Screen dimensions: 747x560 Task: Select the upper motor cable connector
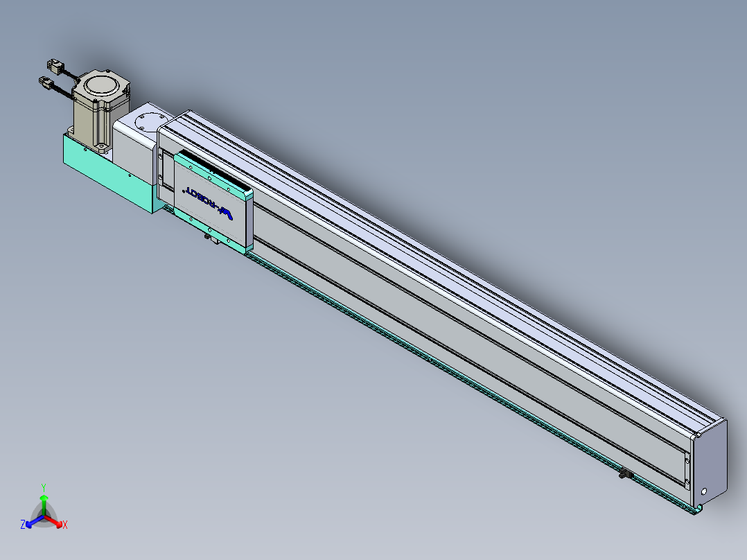(x=54, y=66)
